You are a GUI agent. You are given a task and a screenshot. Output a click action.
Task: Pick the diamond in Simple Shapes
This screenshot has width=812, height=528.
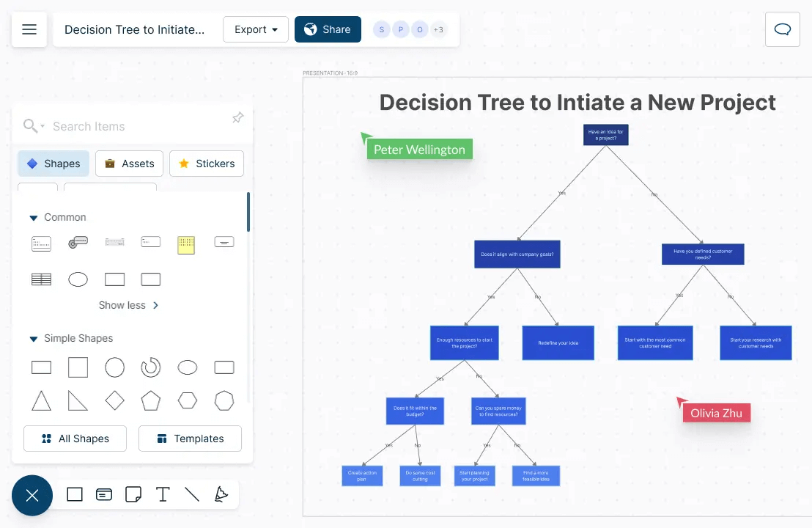pos(114,400)
